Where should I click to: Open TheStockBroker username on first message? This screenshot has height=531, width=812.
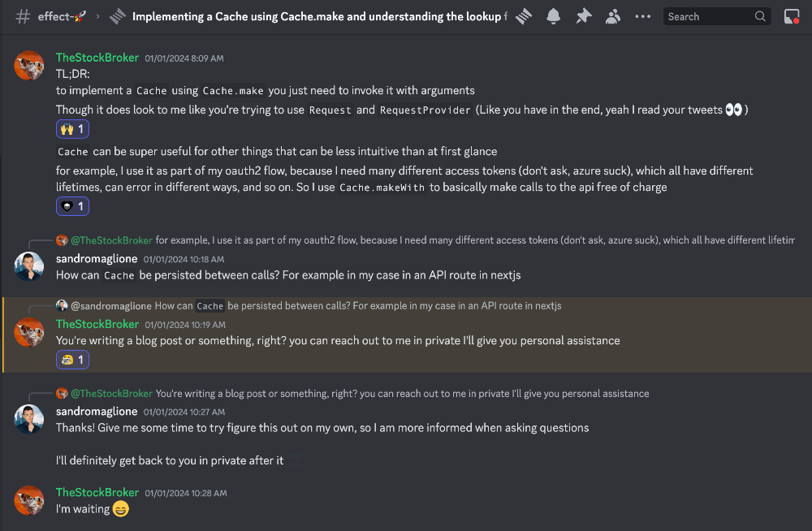click(97, 58)
